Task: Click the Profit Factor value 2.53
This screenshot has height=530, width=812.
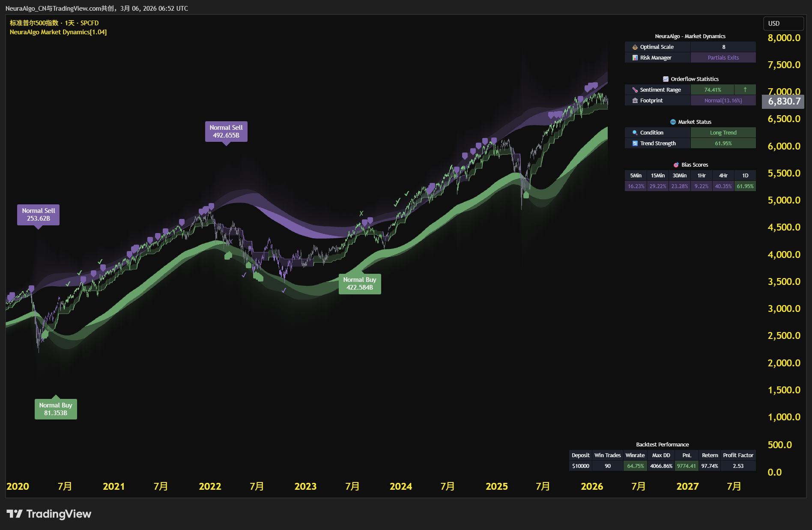Action: coord(738,466)
